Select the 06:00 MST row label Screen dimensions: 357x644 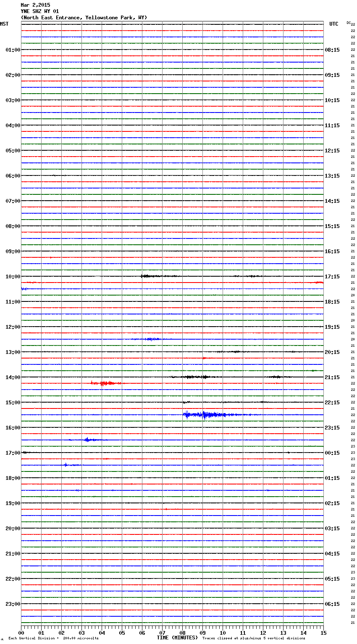coord(13,176)
